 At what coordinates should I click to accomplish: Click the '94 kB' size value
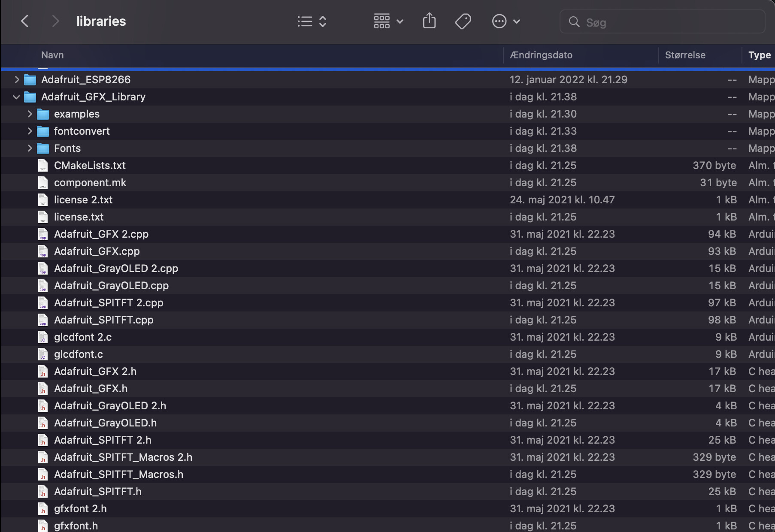(722, 234)
